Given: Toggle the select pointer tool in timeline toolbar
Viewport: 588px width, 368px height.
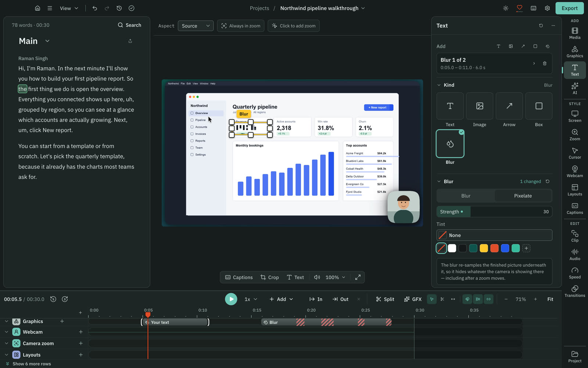Looking at the screenshot, I should 432,299.
